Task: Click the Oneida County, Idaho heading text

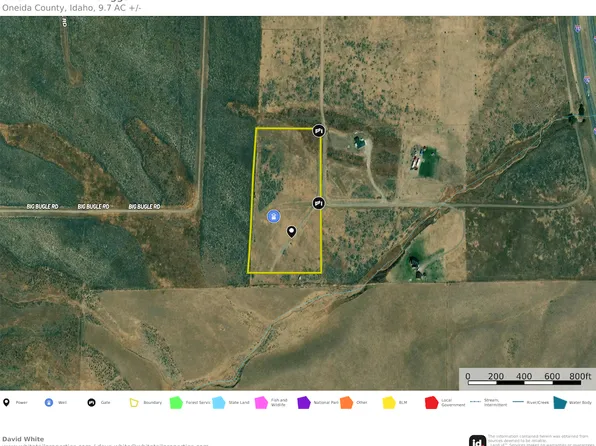Action: pyautogui.click(x=71, y=8)
